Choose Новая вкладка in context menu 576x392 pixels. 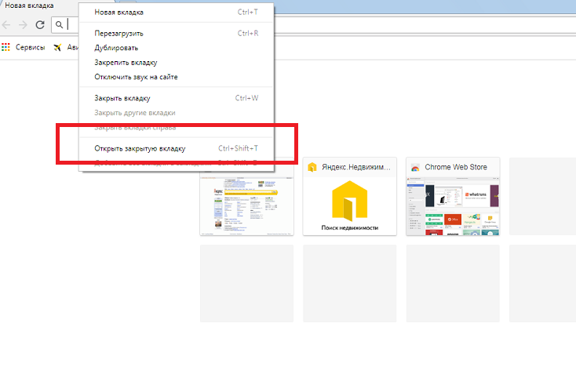(177, 12)
